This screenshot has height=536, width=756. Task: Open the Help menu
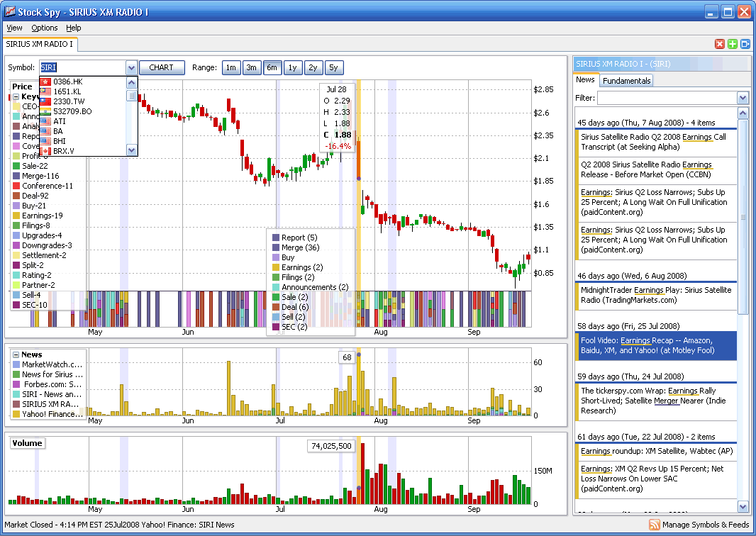point(73,28)
